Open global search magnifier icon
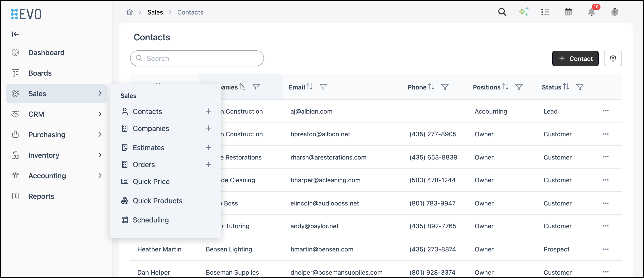Screen dimensions: 644x278 pos(502,12)
